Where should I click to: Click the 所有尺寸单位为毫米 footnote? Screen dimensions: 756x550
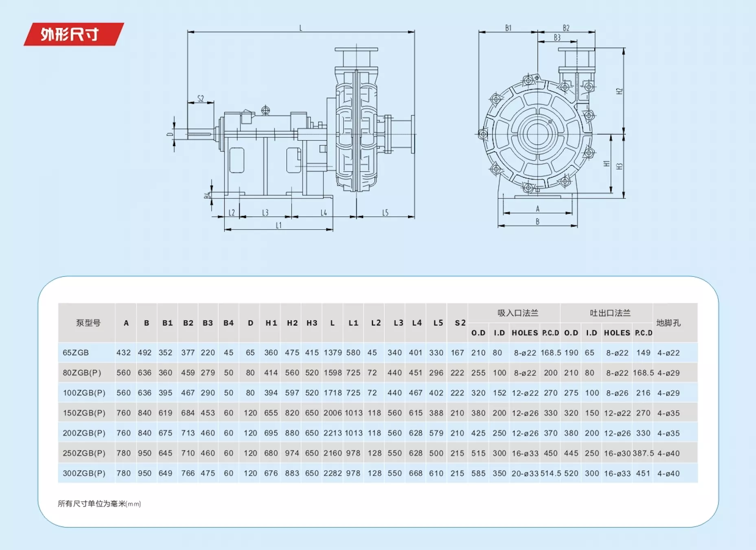point(99,504)
